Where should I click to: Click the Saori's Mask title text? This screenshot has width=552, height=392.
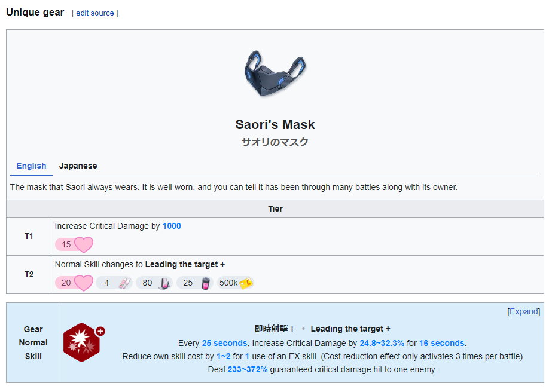click(275, 124)
